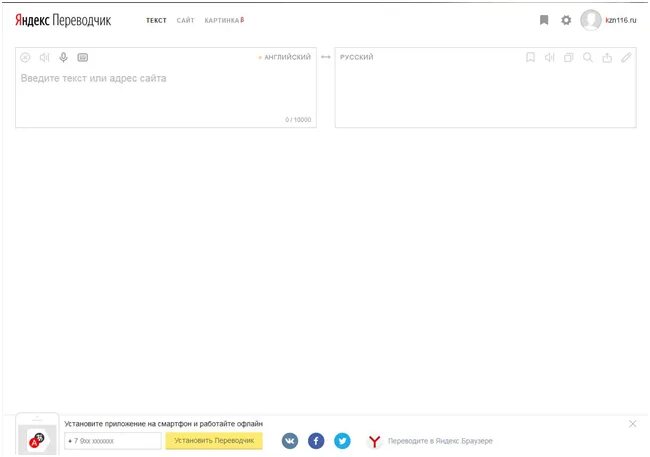Screen dimensions: 650x457
Task: Clear source text with the circle X icon
Action: [25, 58]
